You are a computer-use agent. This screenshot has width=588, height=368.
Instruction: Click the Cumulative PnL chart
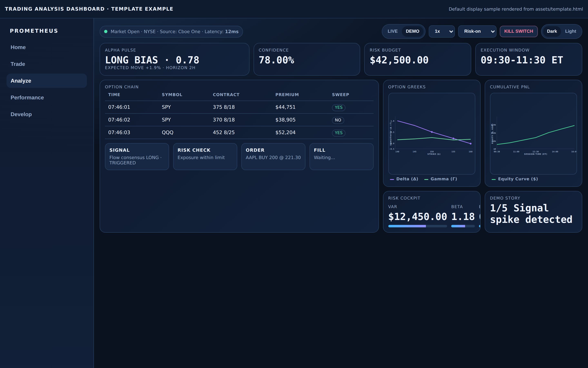[x=533, y=134]
